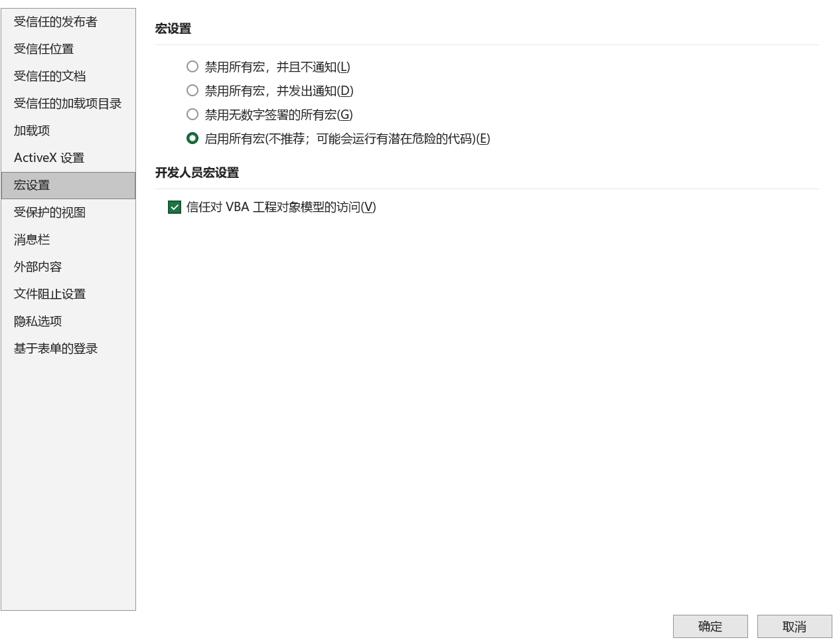
Task: Dismiss the dialog with 取消
Action: [795, 626]
